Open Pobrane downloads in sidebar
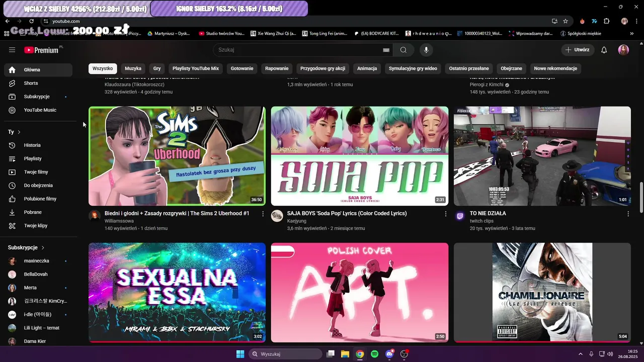 pyautogui.click(x=38, y=212)
